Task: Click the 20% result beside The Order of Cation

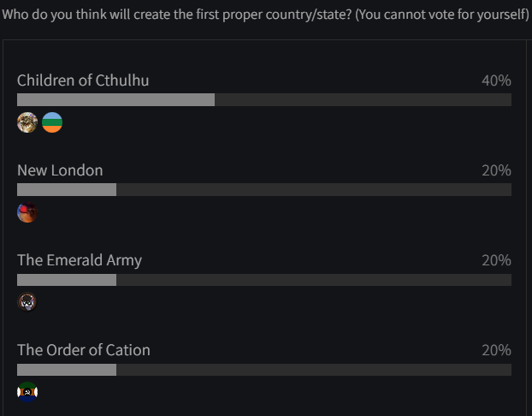Action: pos(496,350)
